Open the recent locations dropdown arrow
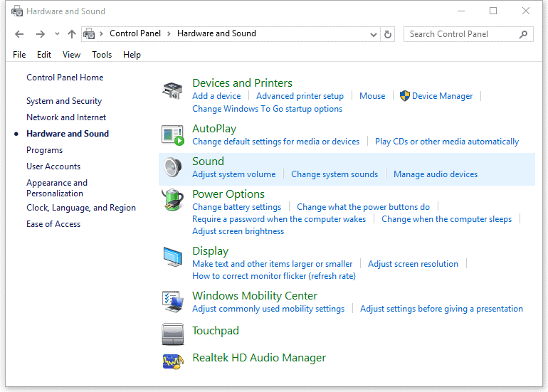 point(56,34)
